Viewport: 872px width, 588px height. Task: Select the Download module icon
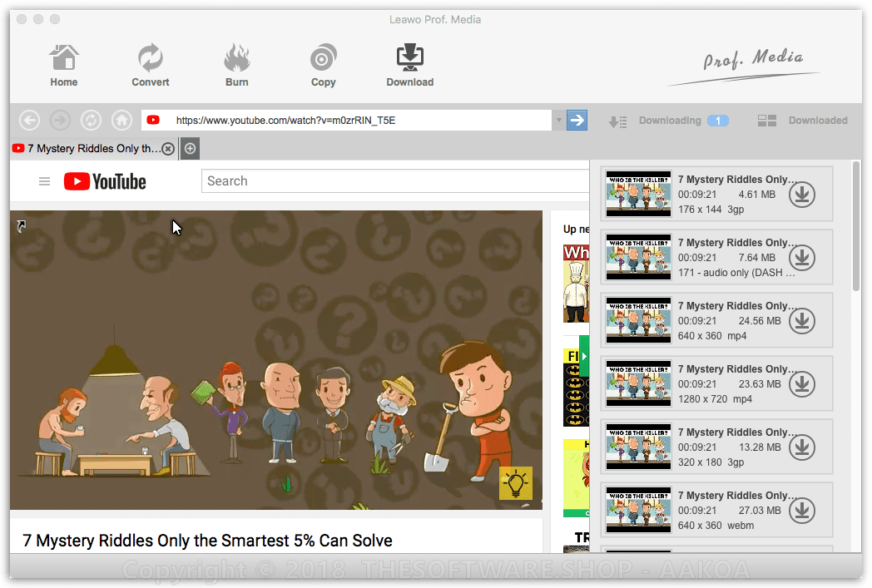tap(409, 65)
